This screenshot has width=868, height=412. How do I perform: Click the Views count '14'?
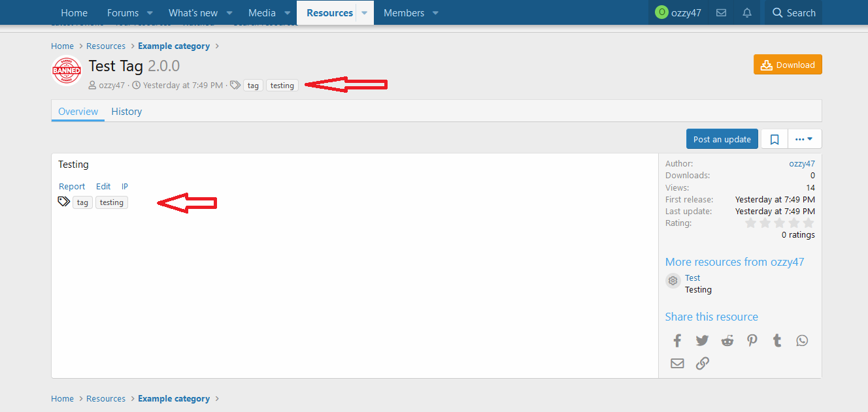[810, 187]
